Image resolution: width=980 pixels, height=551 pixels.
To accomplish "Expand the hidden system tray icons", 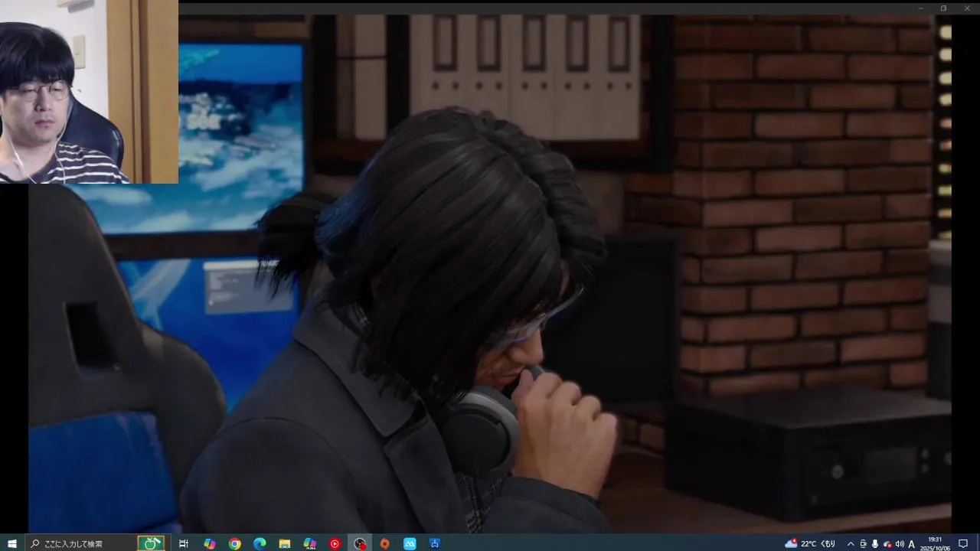I will 851,543.
